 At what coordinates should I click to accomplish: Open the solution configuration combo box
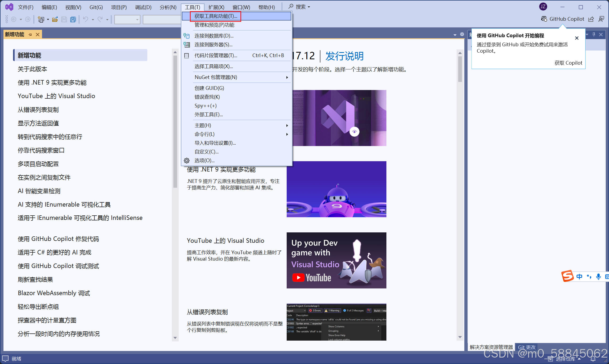tap(127, 19)
